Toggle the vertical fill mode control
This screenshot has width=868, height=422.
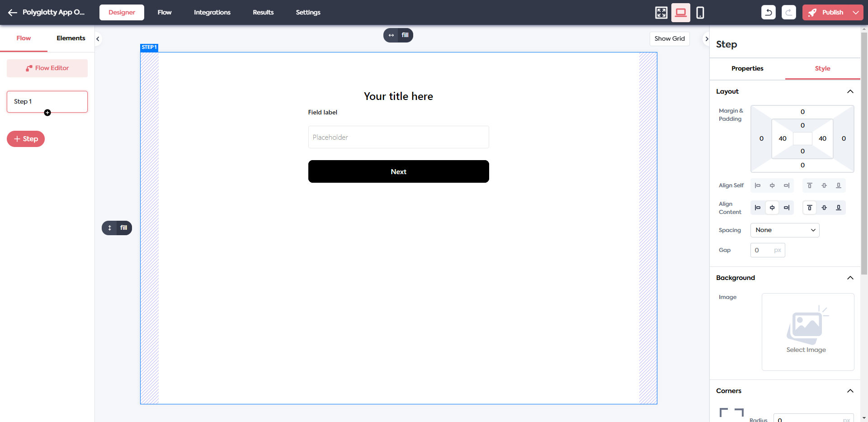click(x=117, y=228)
